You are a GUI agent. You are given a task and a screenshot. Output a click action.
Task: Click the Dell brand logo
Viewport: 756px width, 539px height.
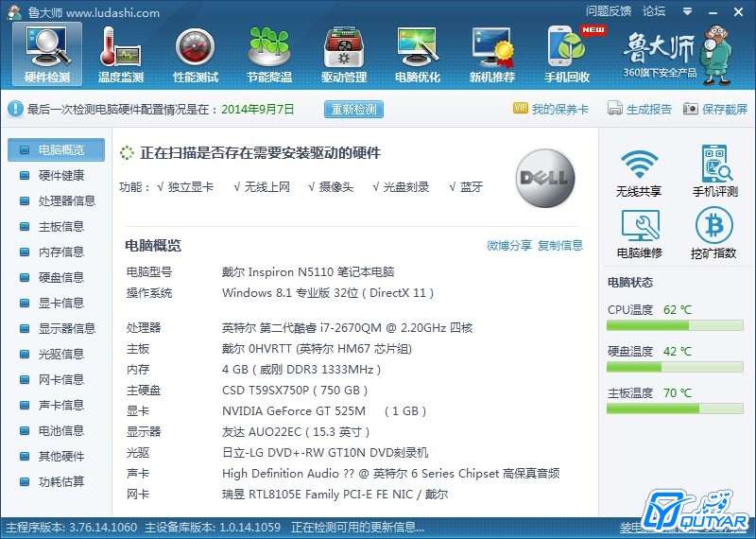pyautogui.click(x=545, y=178)
